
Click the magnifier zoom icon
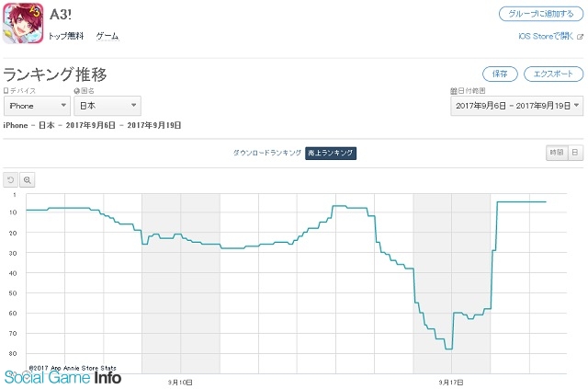coord(28,180)
